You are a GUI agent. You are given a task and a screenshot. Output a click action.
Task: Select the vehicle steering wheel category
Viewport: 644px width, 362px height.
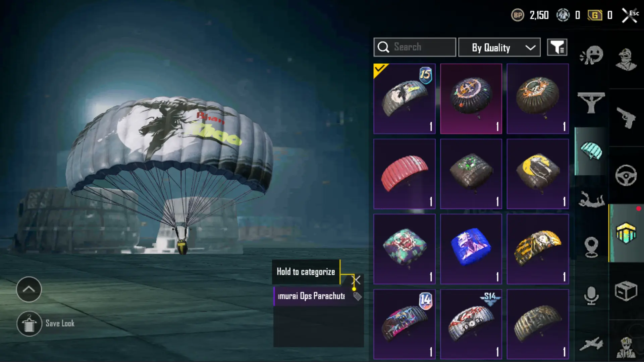click(626, 175)
